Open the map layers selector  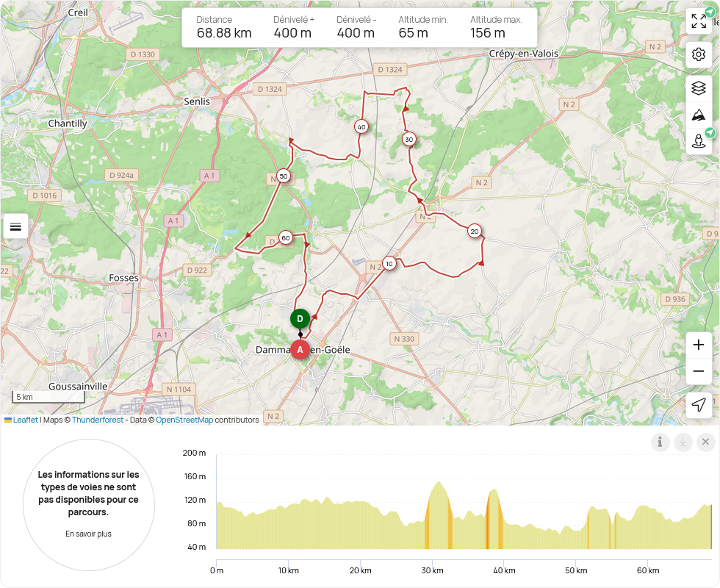click(x=699, y=88)
